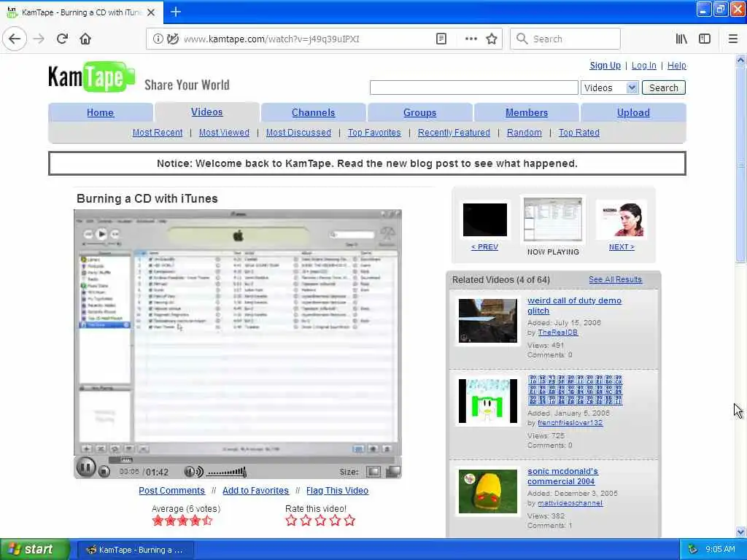Toggle reader view icon in address bar
Viewport: 747px width, 560px height.
(441, 39)
